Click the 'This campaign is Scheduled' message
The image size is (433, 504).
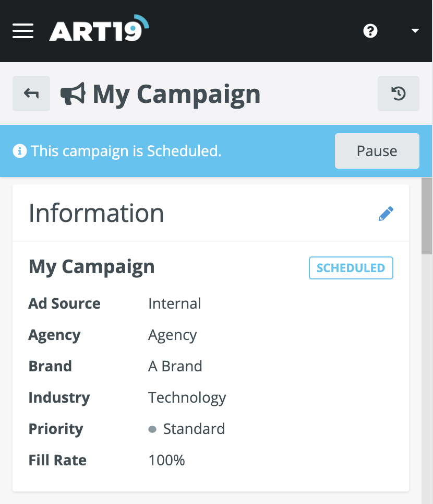pos(126,151)
